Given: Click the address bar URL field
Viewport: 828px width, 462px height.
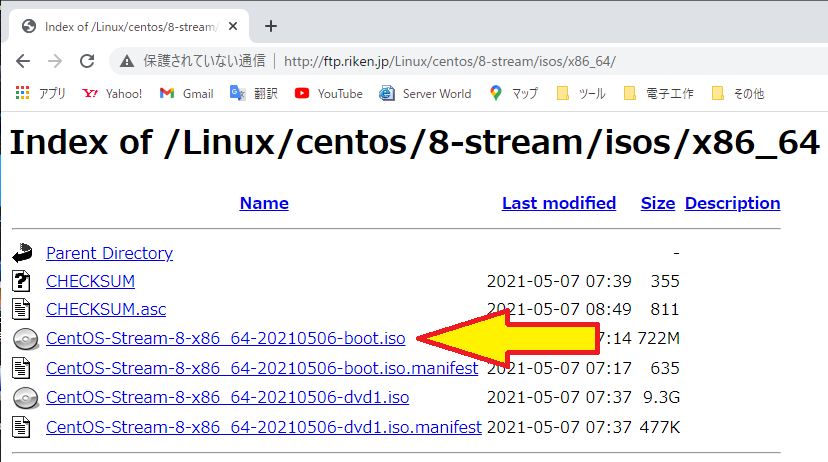Looking at the screenshot, I should pyautogui.click(x=449, y=61).
